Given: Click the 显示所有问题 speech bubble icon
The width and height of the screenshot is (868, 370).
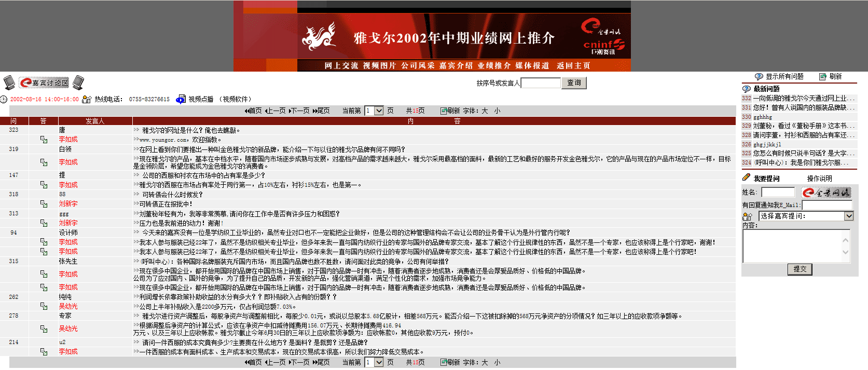Looking at the screenshot, I should point(759,76).
